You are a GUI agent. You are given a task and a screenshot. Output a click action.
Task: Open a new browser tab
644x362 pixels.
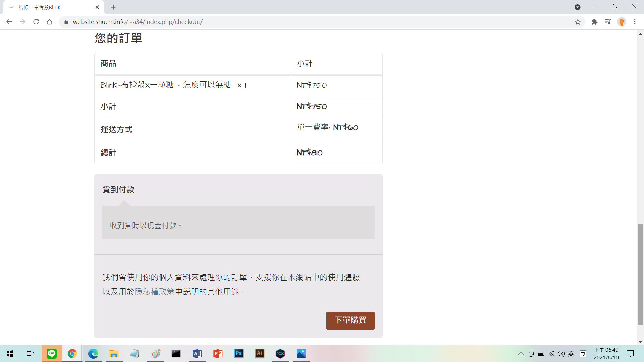pyautogui.click(x=113, y=7)
